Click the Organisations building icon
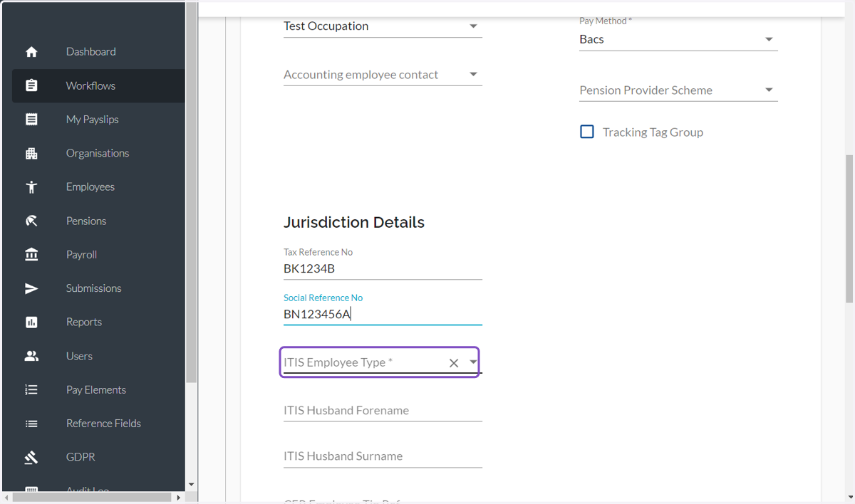Image resolution: width=855 pixels, height=504 pixels. tap(31, 153)
